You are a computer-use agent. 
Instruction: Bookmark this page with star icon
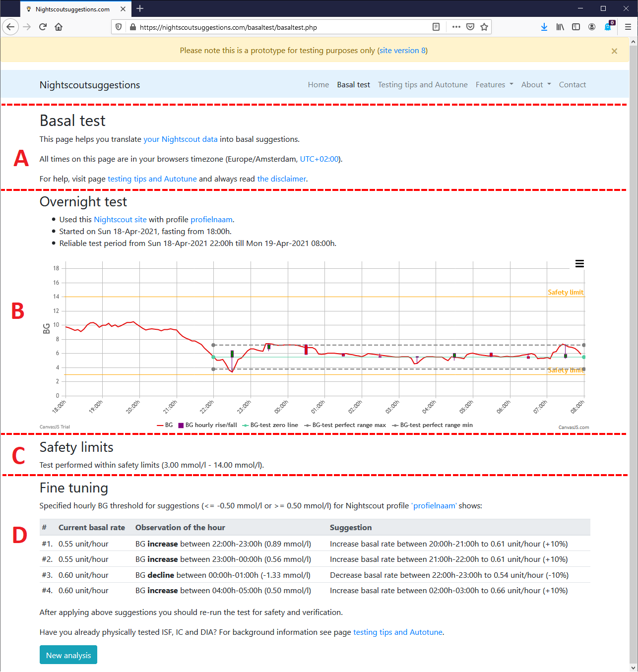[484, 27]
